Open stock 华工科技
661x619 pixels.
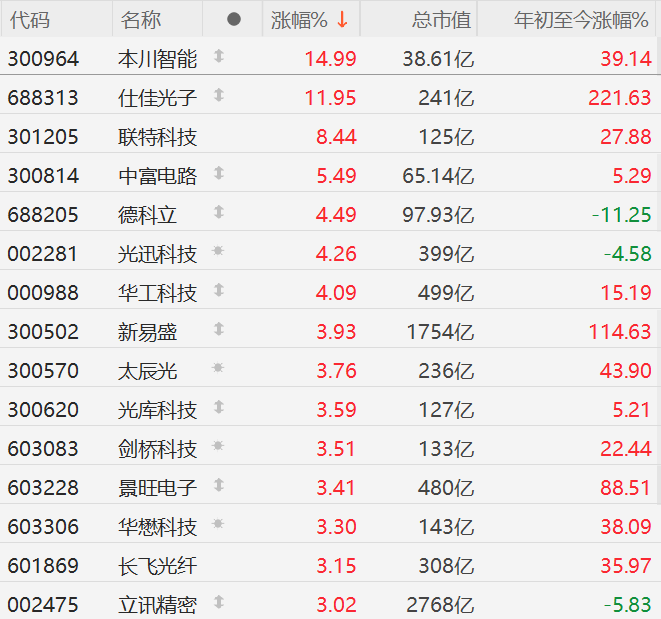(x=157, y=293)
